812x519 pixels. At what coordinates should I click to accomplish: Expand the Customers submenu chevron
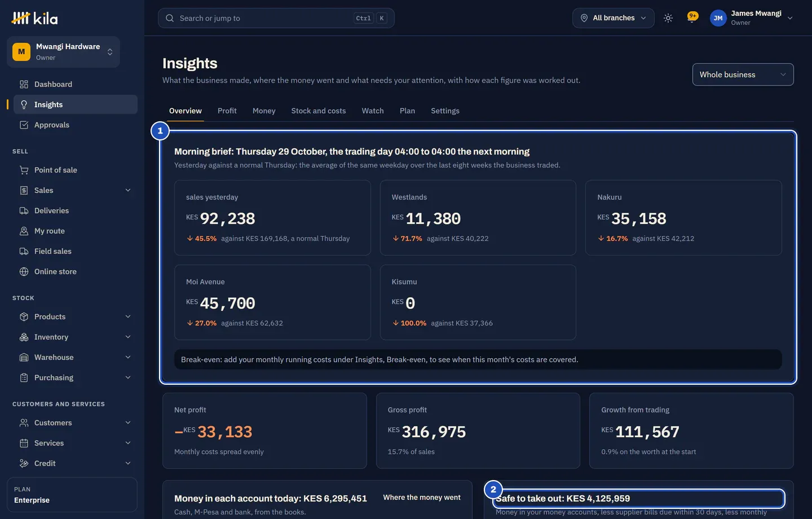pos(128,423)
